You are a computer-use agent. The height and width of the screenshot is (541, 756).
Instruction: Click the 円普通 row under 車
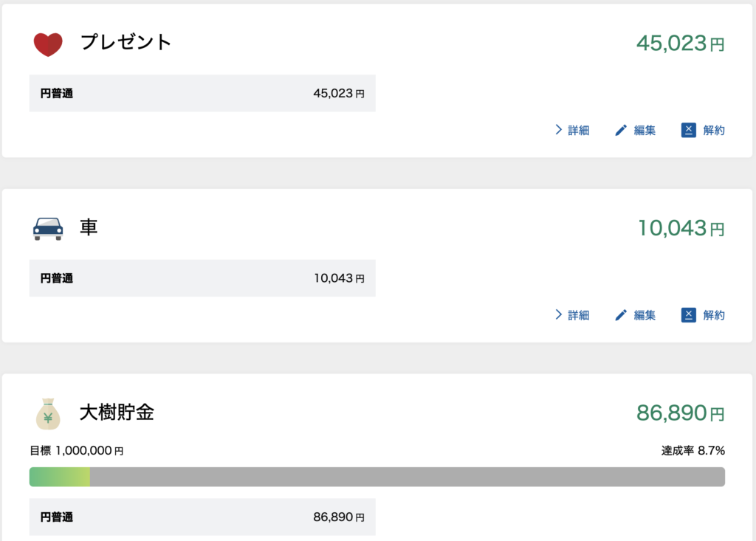[x=202, y=278]
